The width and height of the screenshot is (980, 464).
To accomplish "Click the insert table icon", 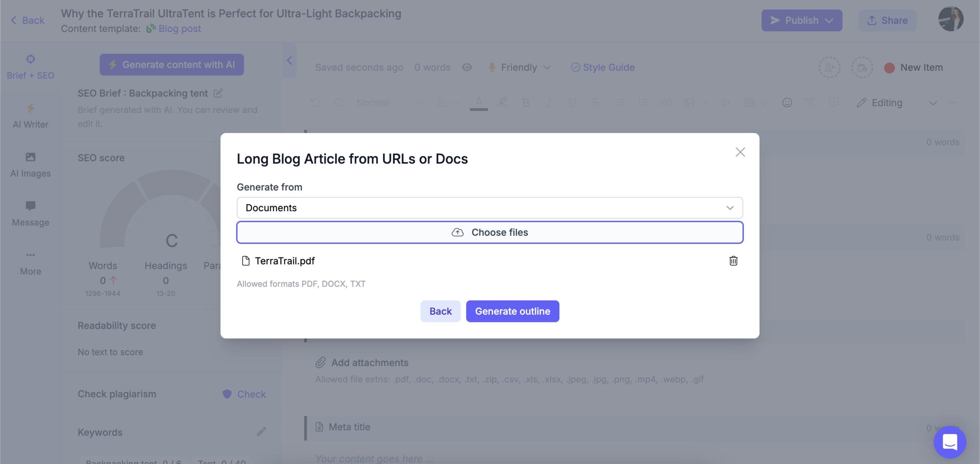I will click(749, 103).
